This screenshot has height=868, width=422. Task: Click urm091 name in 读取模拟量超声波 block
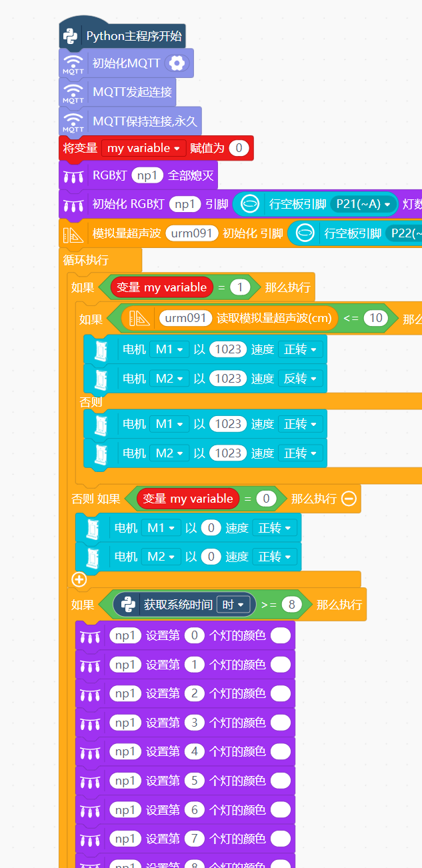186,318
